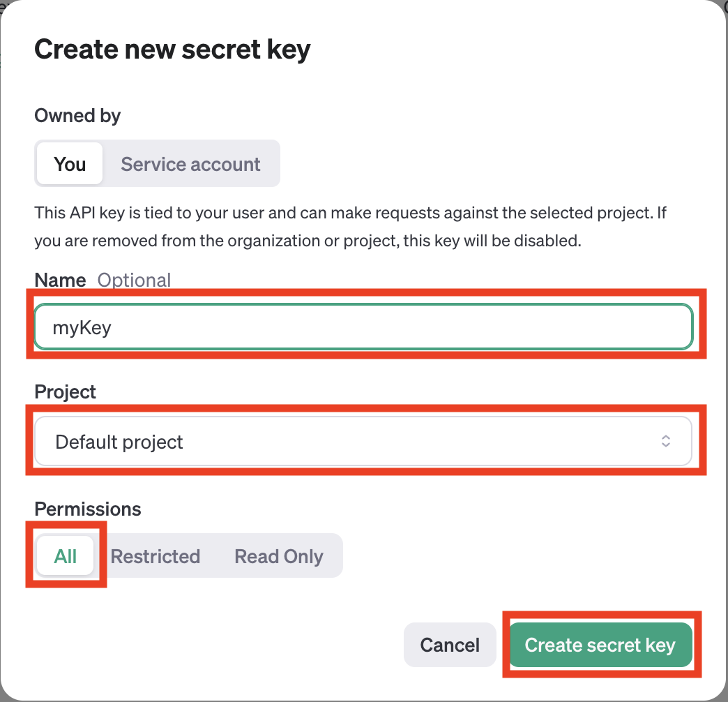Switch ownership to Service account
The image size is (728, 702).
pyautogui.click(x=190, y=164)
